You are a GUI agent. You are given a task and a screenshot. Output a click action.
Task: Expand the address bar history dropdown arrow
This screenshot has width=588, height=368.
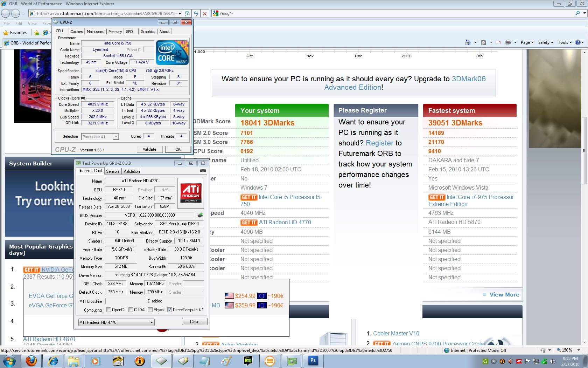(x=180, y=14)
